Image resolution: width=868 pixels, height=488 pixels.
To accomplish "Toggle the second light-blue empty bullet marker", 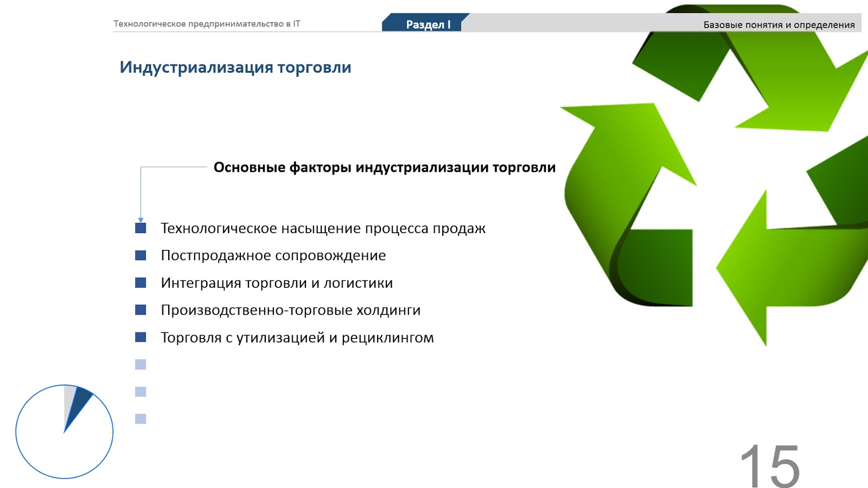I will coord(140,391).
